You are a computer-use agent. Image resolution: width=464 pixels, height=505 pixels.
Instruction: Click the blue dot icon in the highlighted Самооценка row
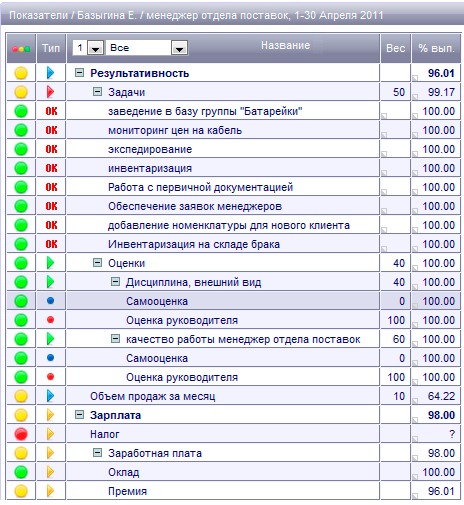pos(51,301)
